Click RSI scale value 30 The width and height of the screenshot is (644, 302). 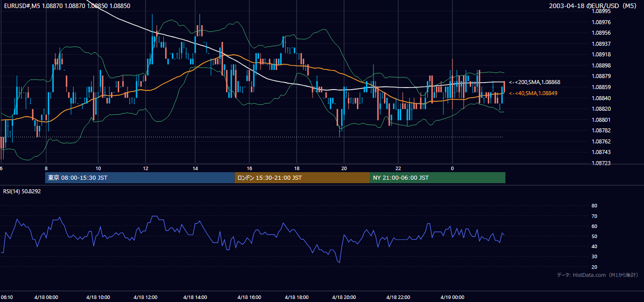point(594,257)
